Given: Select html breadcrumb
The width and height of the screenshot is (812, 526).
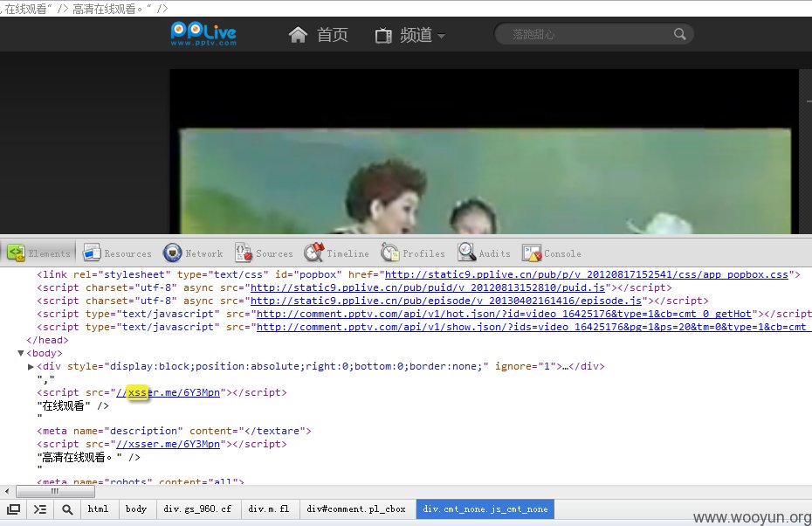Looking at the screenshot, I should pos(99,509).
